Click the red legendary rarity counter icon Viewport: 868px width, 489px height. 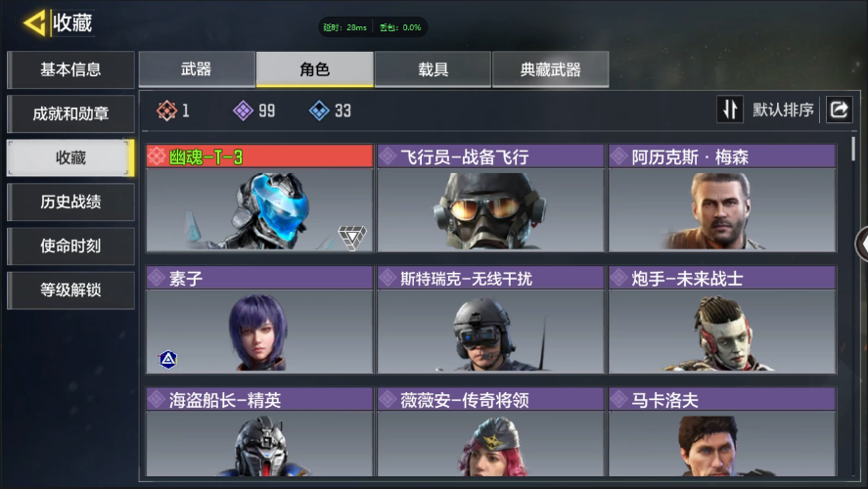pyautogui.click(x=166, y=111)
